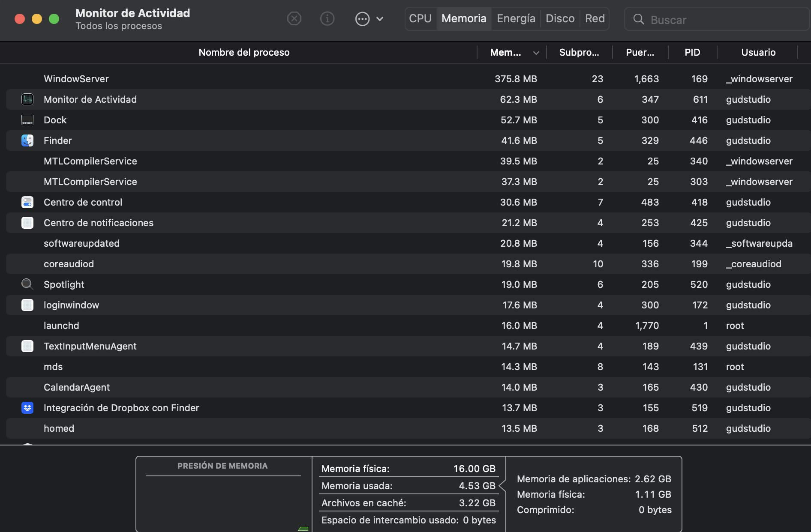Sort by Usuario column header
The image size is (811, 532).
(x=758, y=53)
